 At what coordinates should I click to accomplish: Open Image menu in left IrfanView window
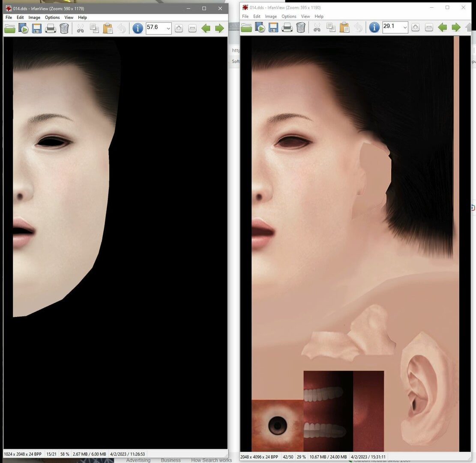[34, 17]
